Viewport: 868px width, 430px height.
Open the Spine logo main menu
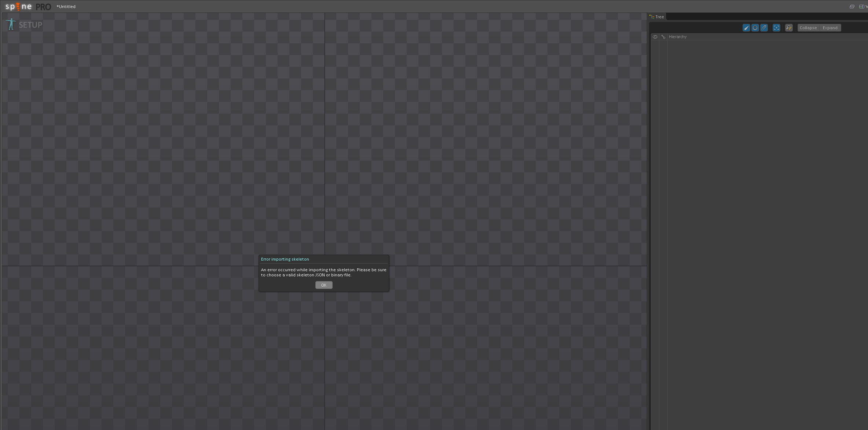click(19, 7)
